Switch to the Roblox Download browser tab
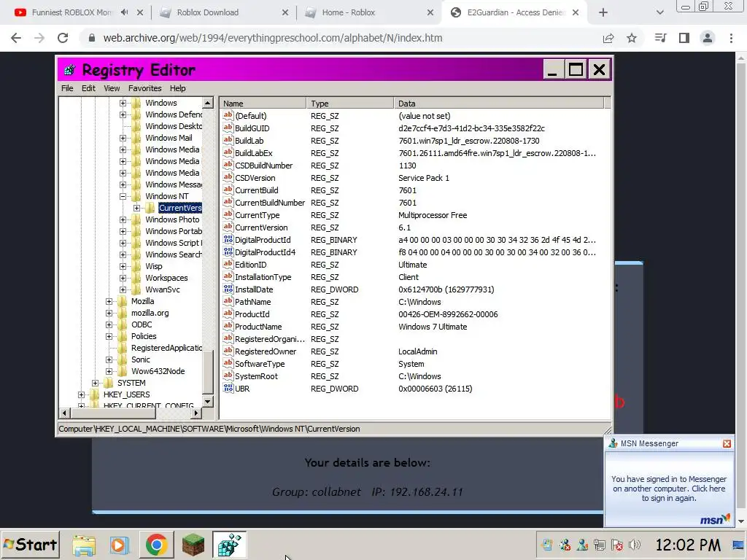 pyautogui.click(x=224, y=12)
